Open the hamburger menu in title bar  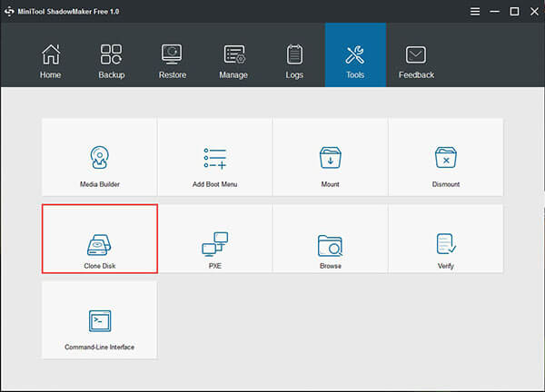coord(475,12)
